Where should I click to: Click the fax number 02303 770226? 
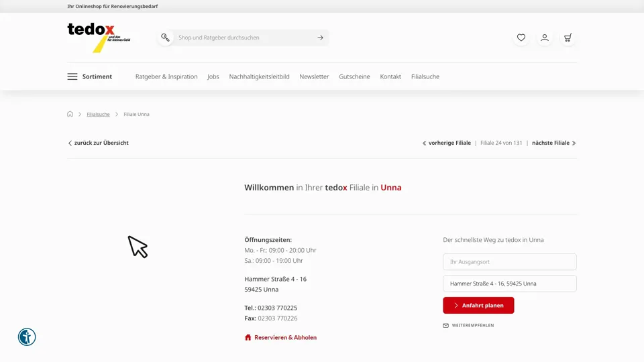tap(278, 318)
